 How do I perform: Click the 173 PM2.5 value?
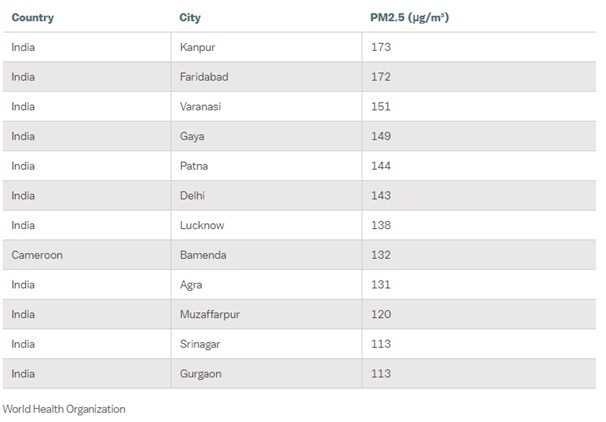click(x=379, y=47)
